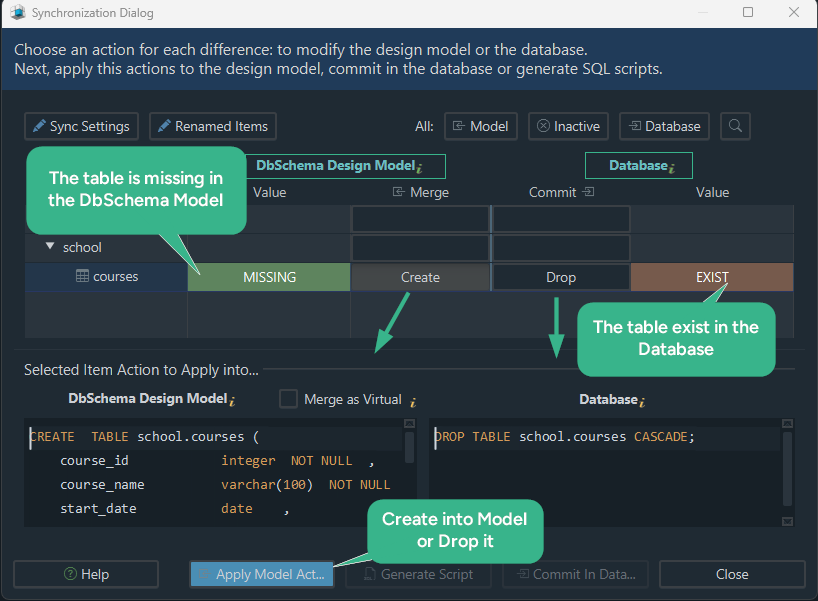
Task: Open Sync Settings
Action: [81, 126]
